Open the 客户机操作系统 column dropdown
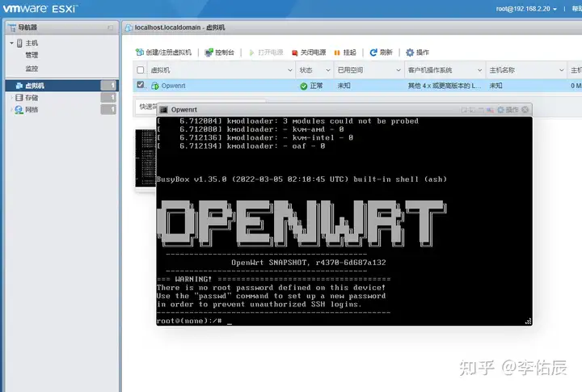 click(479, 70)
